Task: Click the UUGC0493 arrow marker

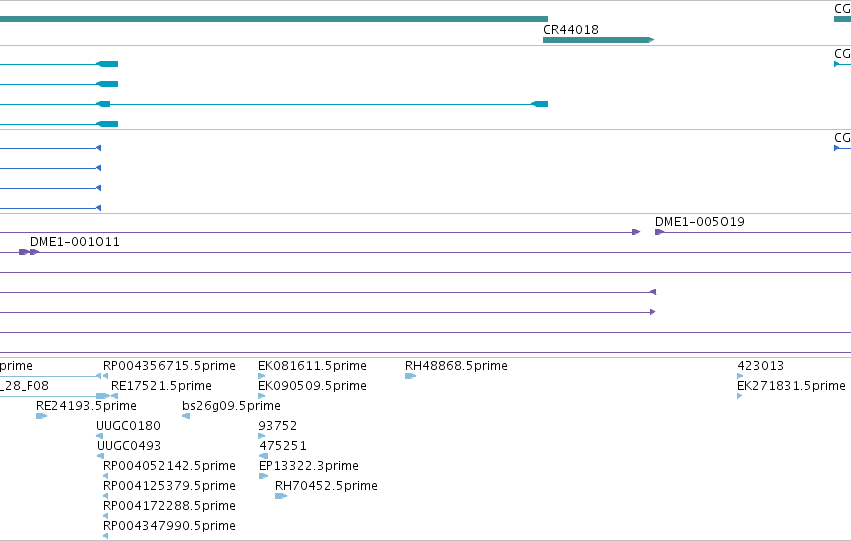Action: pyautogui.click(x=100, y=456)
